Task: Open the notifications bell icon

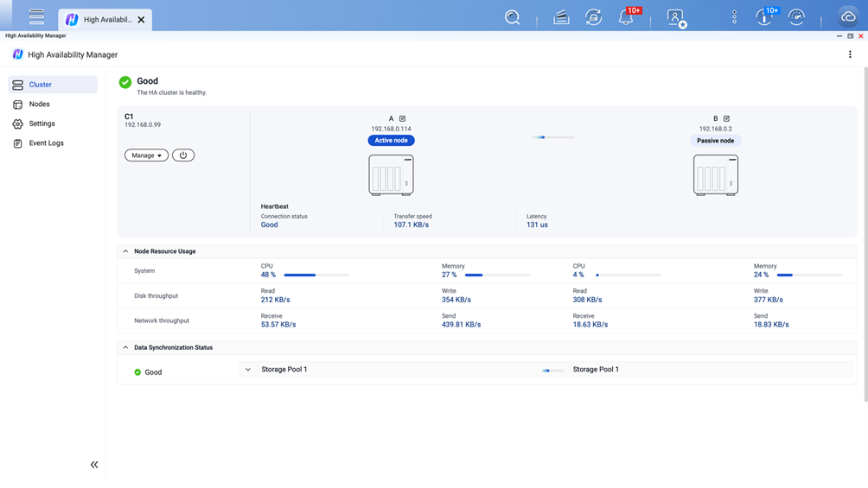Action: click(625, 17)
